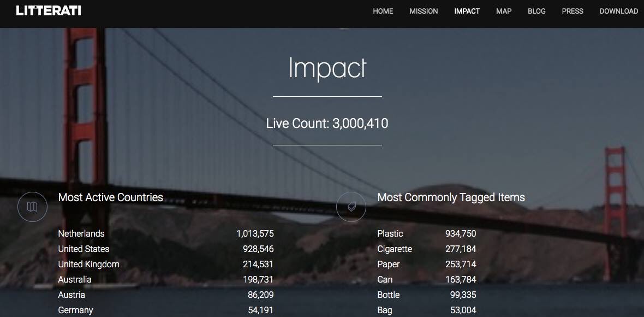Select the Paper item label

pos(389,265)
